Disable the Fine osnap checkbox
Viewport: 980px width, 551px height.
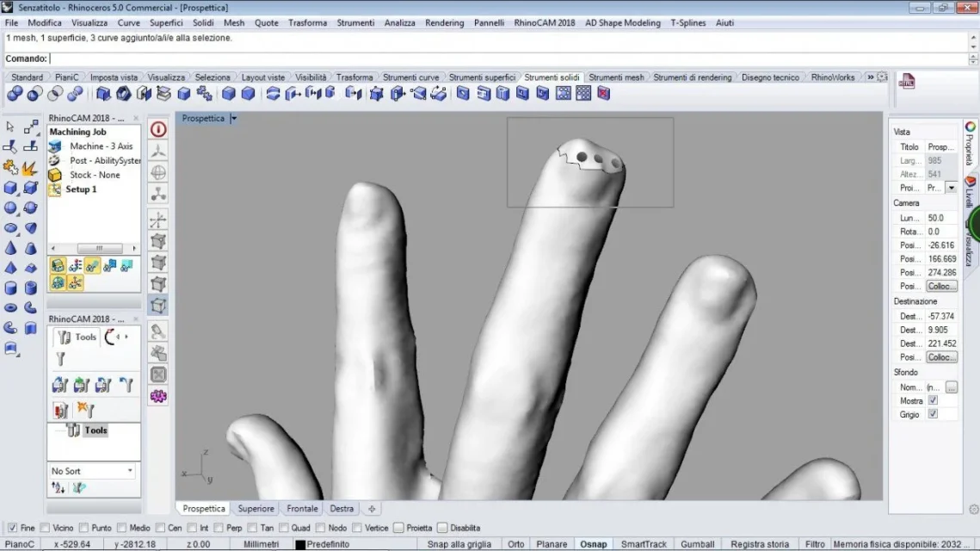tap(12, 528)
